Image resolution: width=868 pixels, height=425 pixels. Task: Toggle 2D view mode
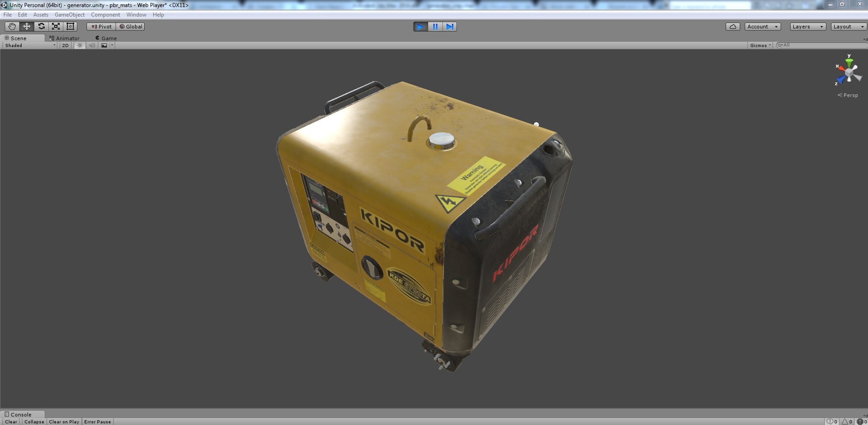pyautogui.click(x=65, y=45)
